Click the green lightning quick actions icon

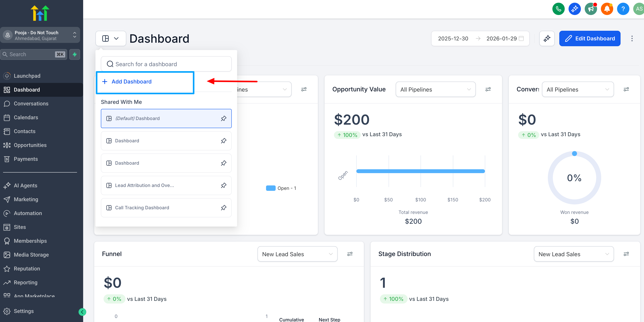[x=74, y=54]
